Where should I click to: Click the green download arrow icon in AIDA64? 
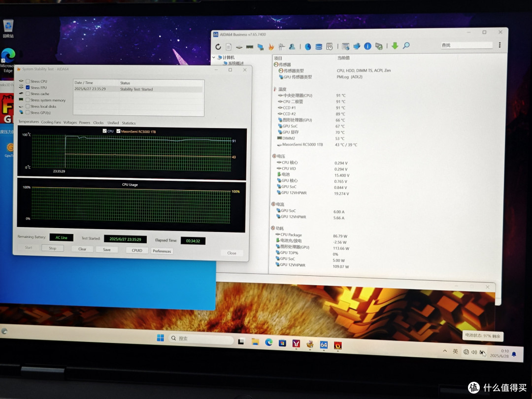395,45
